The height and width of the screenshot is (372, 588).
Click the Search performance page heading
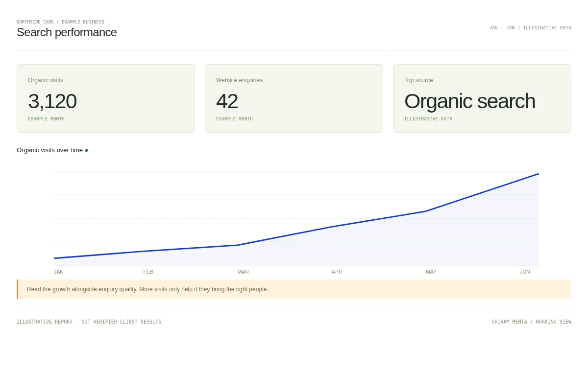coord(67,32)
